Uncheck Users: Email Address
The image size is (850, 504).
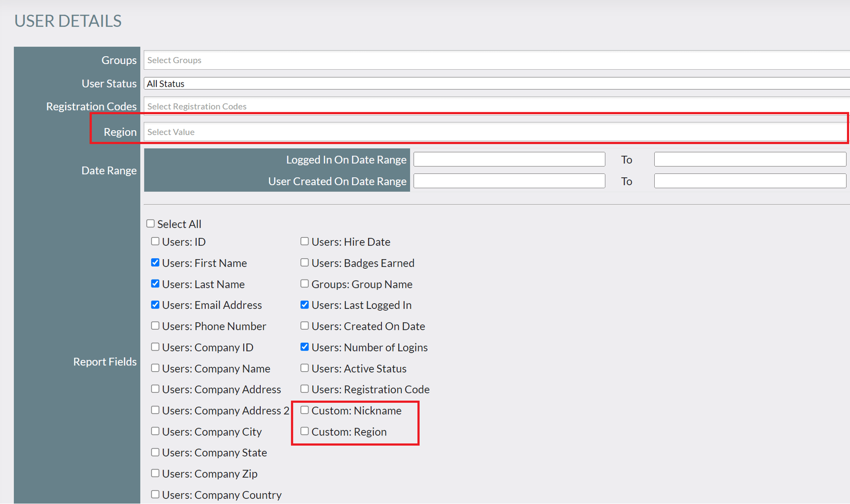click(x=155, y=304)
